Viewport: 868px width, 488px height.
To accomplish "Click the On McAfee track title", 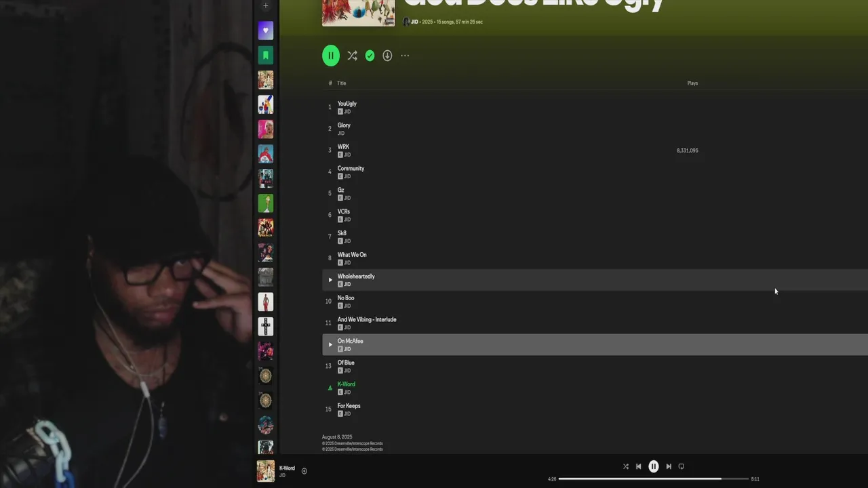I will (350, 341).
